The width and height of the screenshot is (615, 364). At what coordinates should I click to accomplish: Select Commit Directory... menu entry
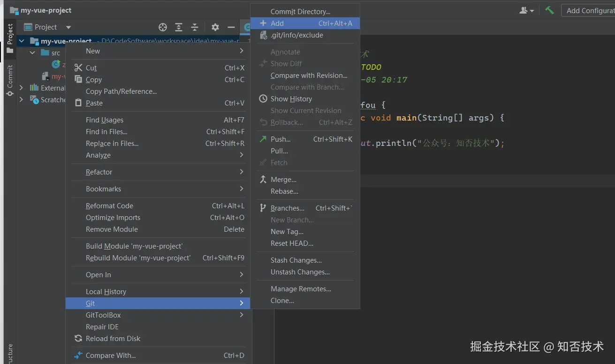(x=300, y=12)
